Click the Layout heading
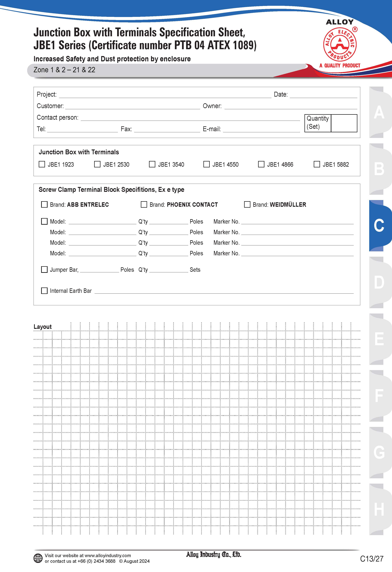This screenshot has width=392, height=572. pyautogui.click(x=43, y=327)
